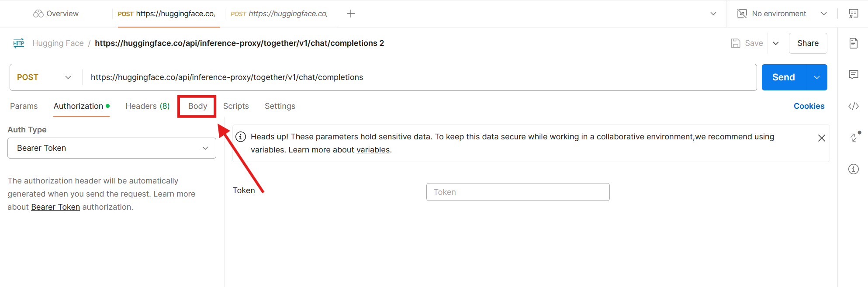Image resolution: width=868 pixels, height=287 pixels.
Task: Open the comments icon in right sidebar
Action: (x=854, y=75)
